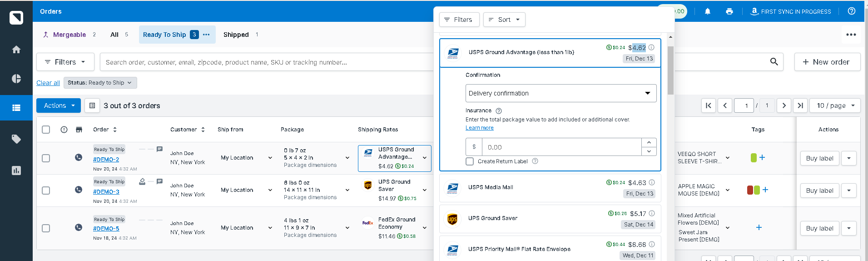Click the Insurance help question icon
Screen dimensions: 868x261
coord(499,111)
